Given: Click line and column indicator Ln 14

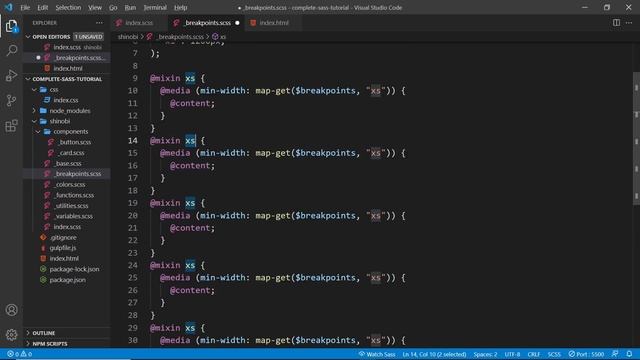Looking at the screenshot, I should 434,354.
